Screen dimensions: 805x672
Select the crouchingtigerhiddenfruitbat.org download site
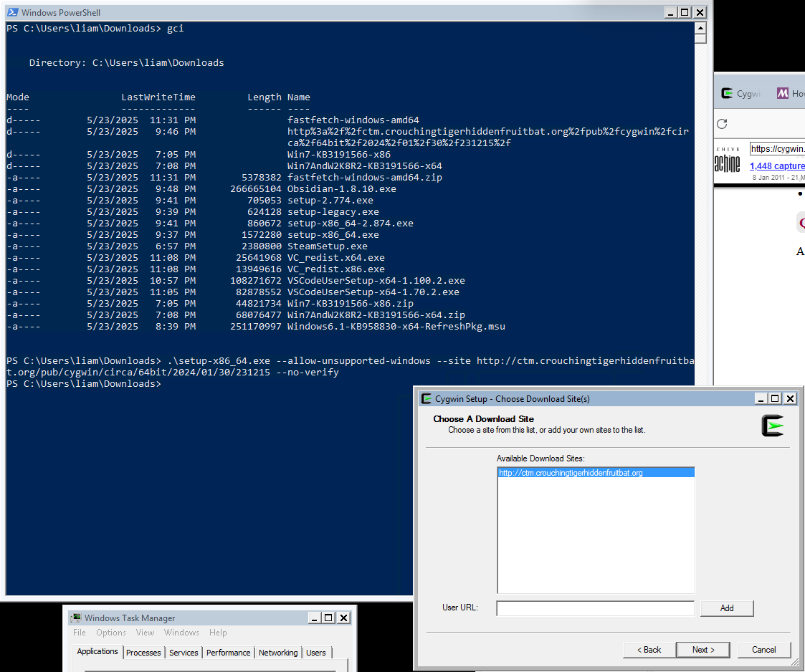[596, 472]
